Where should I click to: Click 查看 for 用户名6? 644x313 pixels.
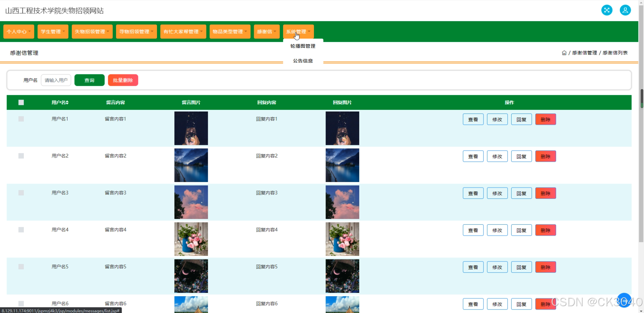coord(473,304)
